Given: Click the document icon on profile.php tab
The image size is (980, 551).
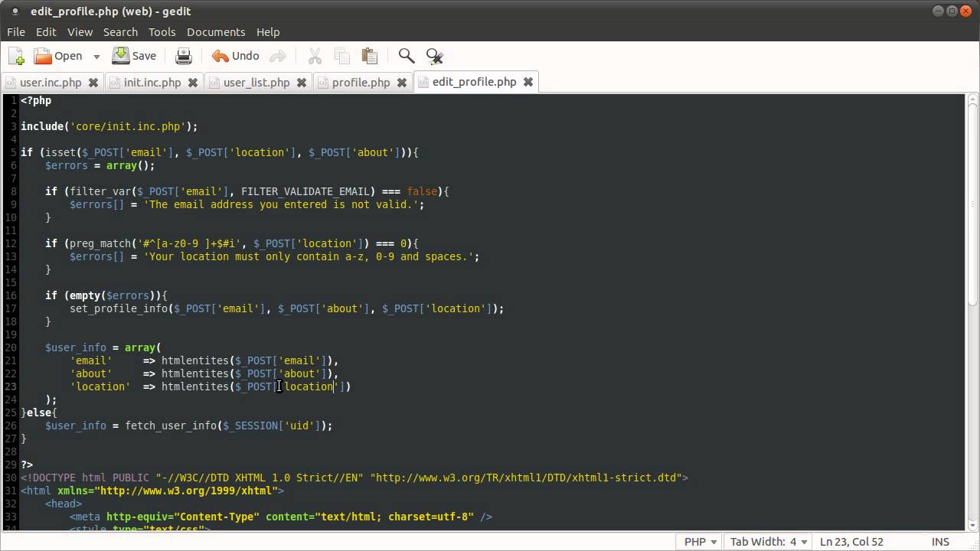Looking at the screenshot, I should click(323, 83).
